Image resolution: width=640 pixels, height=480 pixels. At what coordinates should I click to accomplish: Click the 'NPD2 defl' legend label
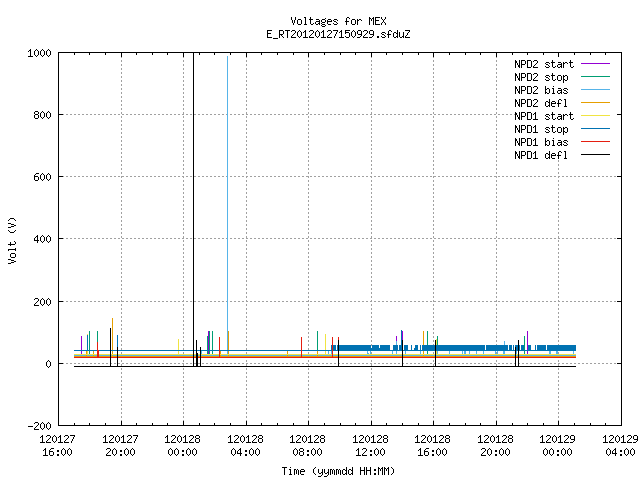tap(541, 103)
